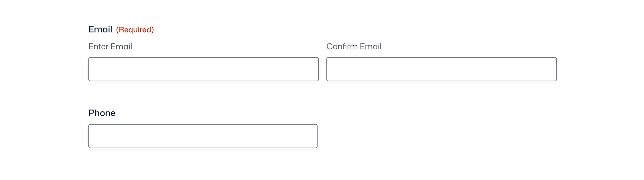Select the box under "Confirm Email"
The image size is (644, 180).
pyautogui.click(x=441, y=69)
